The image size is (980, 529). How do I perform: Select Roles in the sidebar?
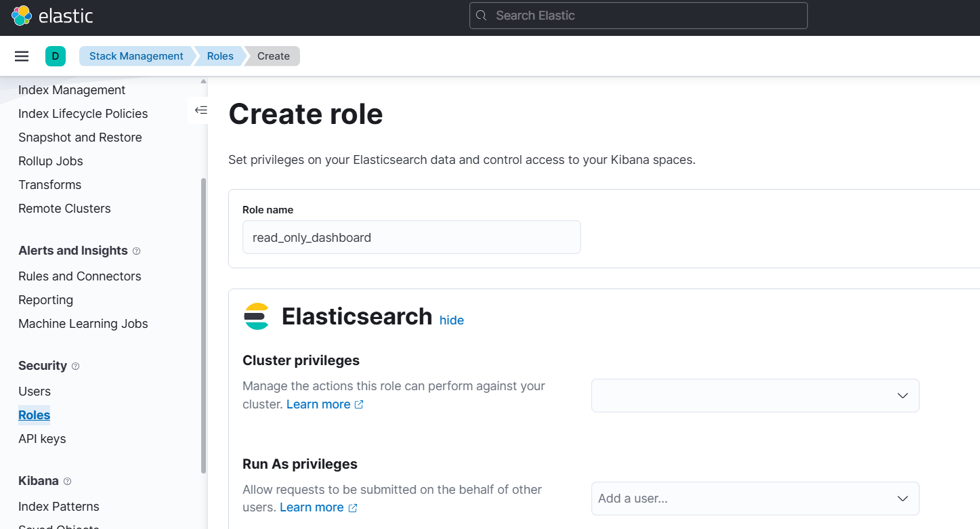point(35,415)
